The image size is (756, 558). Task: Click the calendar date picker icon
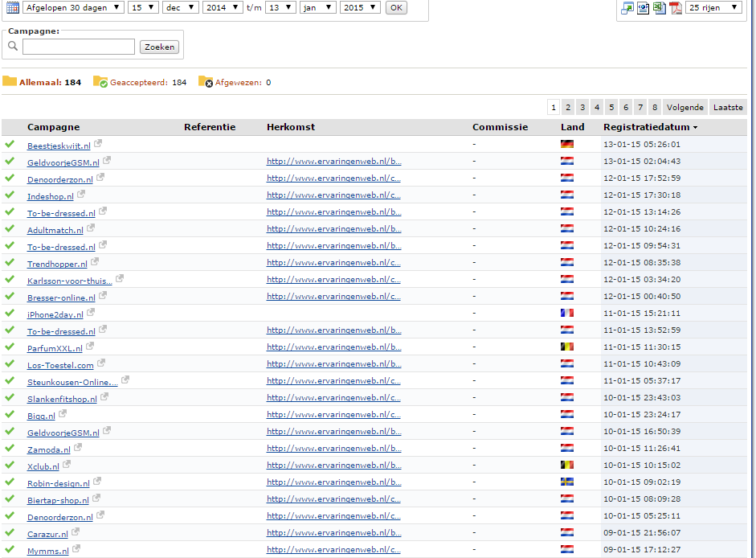pyautogui.click(x=13, y=7)
